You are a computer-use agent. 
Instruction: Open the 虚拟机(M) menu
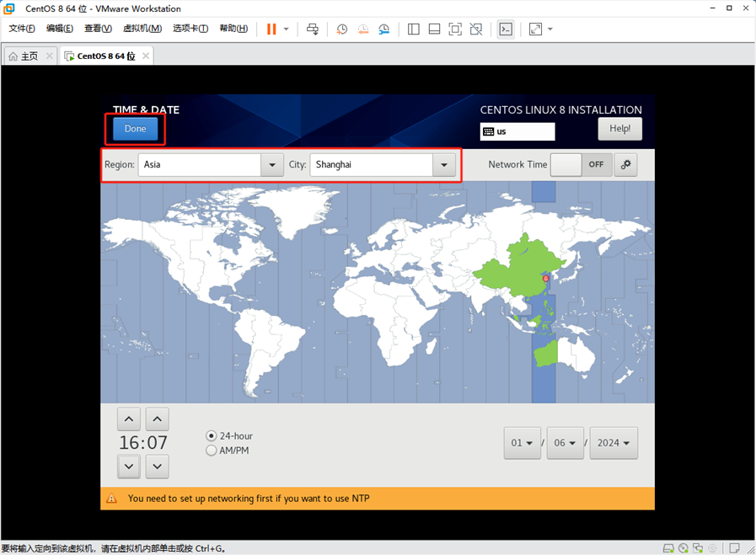142,29
